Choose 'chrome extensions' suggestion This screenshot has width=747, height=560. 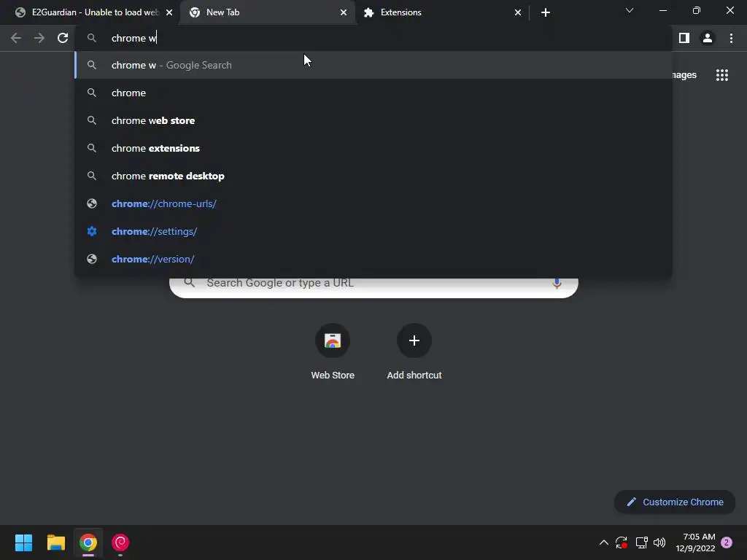[x=373, y=148]
